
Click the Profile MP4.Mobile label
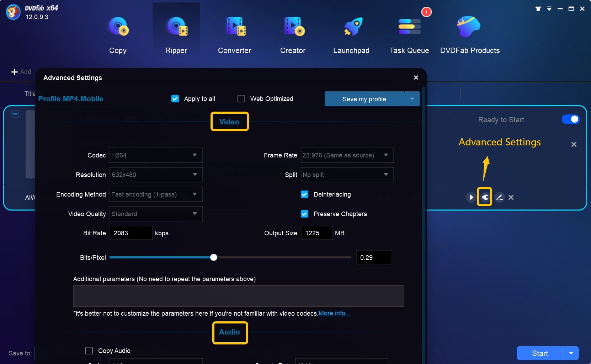[x=71, y=99]
